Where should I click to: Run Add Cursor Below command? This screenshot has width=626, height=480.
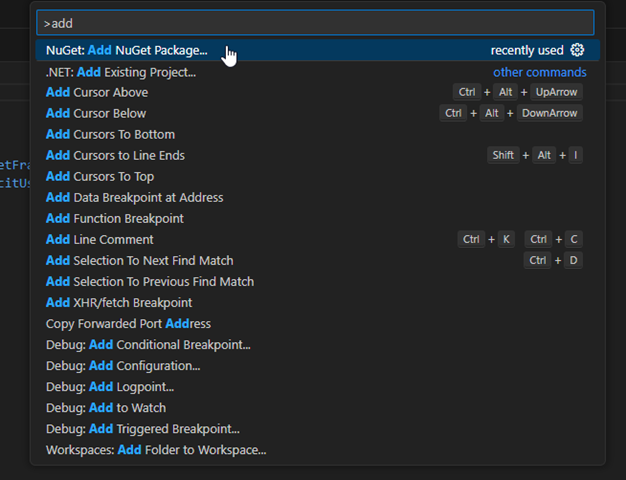pyautogui.click(x=317, y=113)
